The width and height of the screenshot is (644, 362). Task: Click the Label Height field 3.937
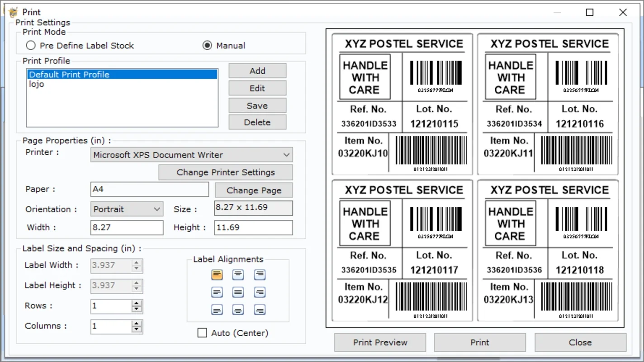pyautogui.click(x=111, y=286)
